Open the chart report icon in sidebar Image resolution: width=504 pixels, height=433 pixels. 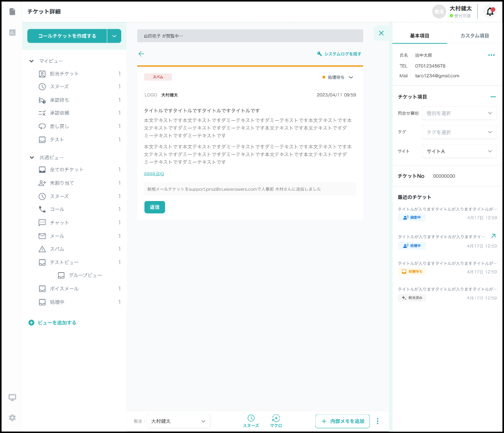(12, 32)
